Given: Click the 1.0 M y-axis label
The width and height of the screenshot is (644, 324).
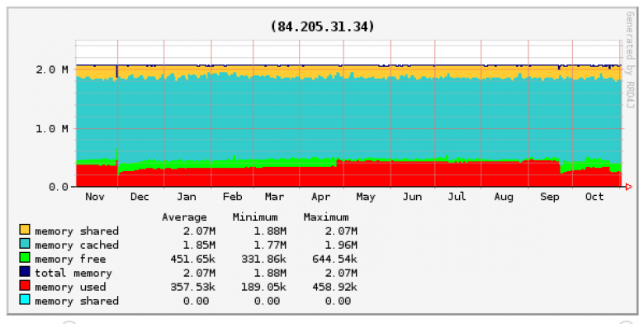Looking at the screenshot, I should tap(52, 129).
